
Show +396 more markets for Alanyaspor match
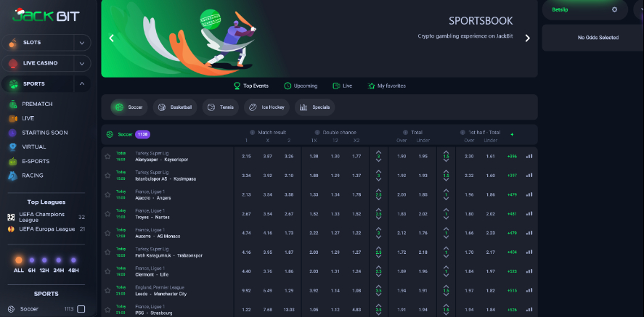pos(512,156)
